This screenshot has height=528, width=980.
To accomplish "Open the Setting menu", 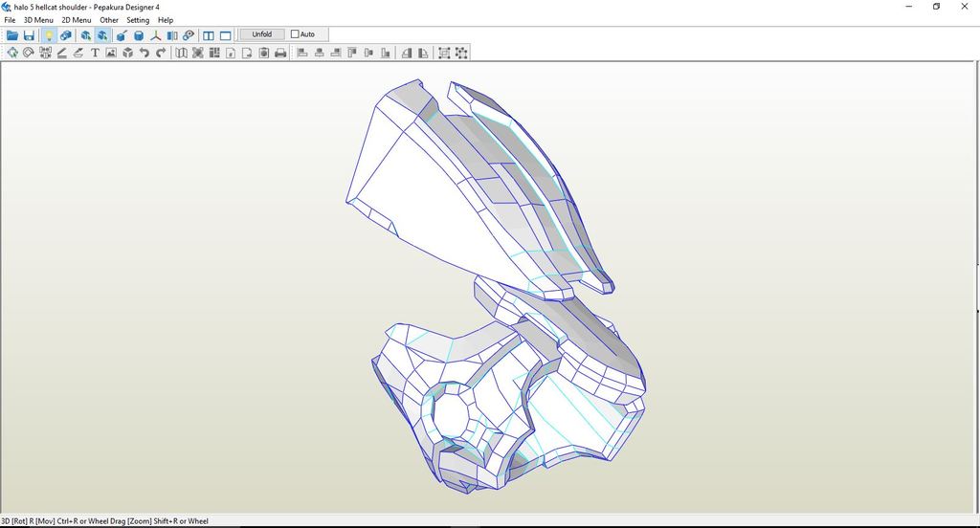I will (138, 20).
